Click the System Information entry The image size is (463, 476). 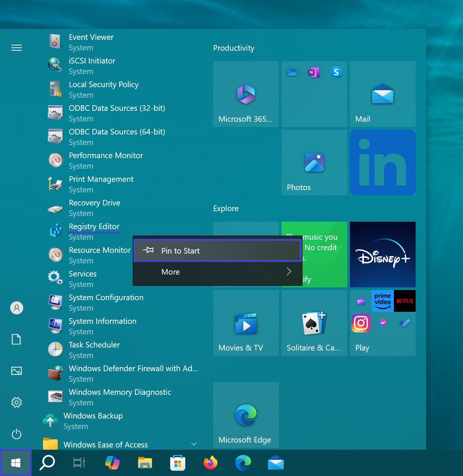(x=120, y=326)
